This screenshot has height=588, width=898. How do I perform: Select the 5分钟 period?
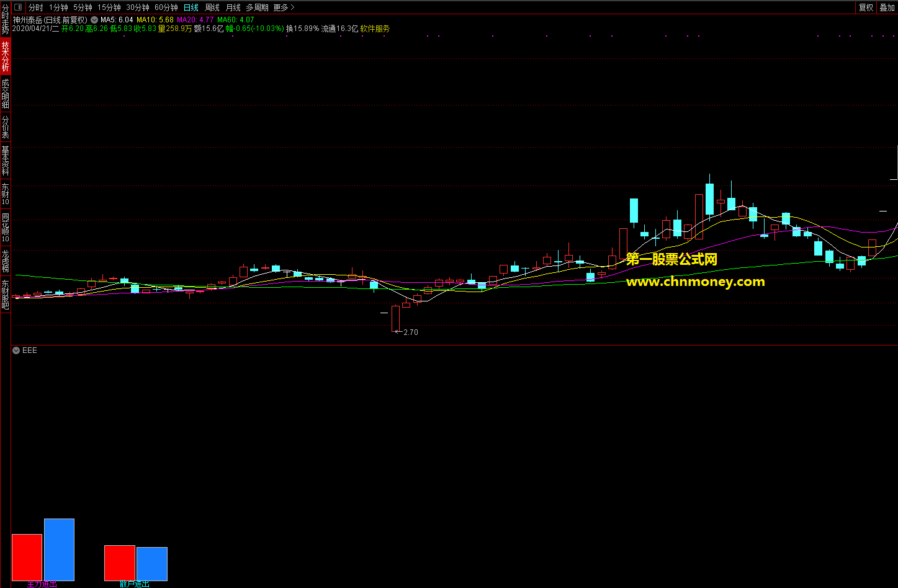(x=83, y=7)
